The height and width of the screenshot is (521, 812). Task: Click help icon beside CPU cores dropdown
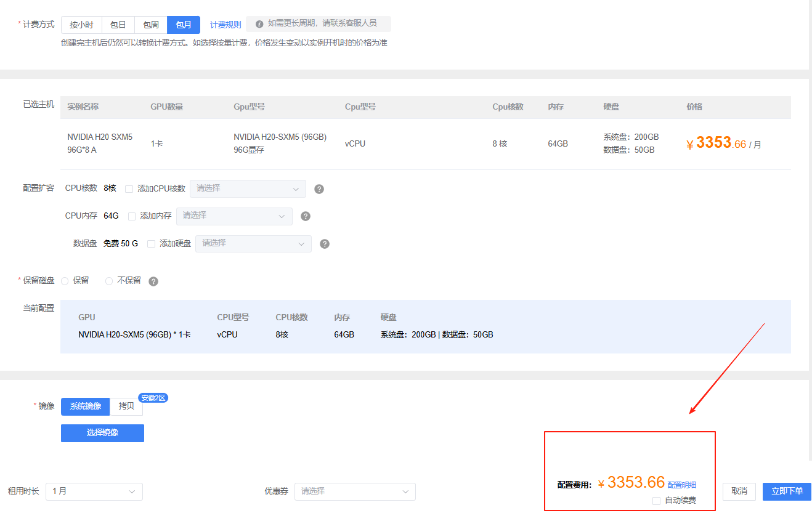coord(319,189)
